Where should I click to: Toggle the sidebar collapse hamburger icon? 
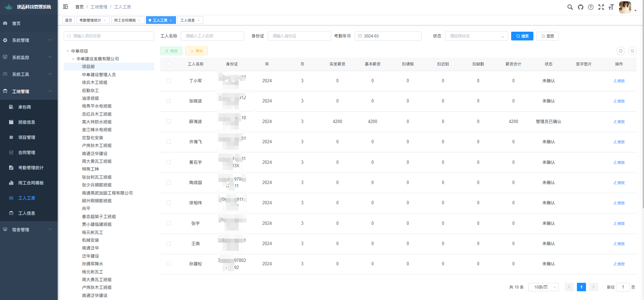click(65, 7)
